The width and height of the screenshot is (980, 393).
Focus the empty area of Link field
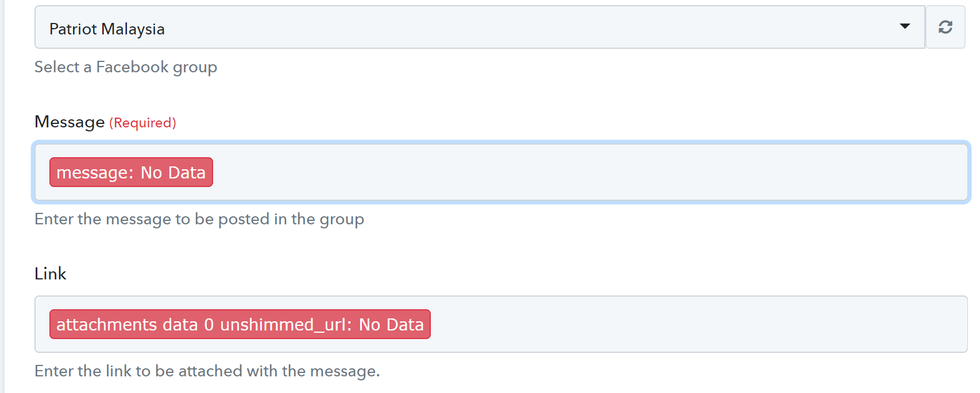coord(695,324)
